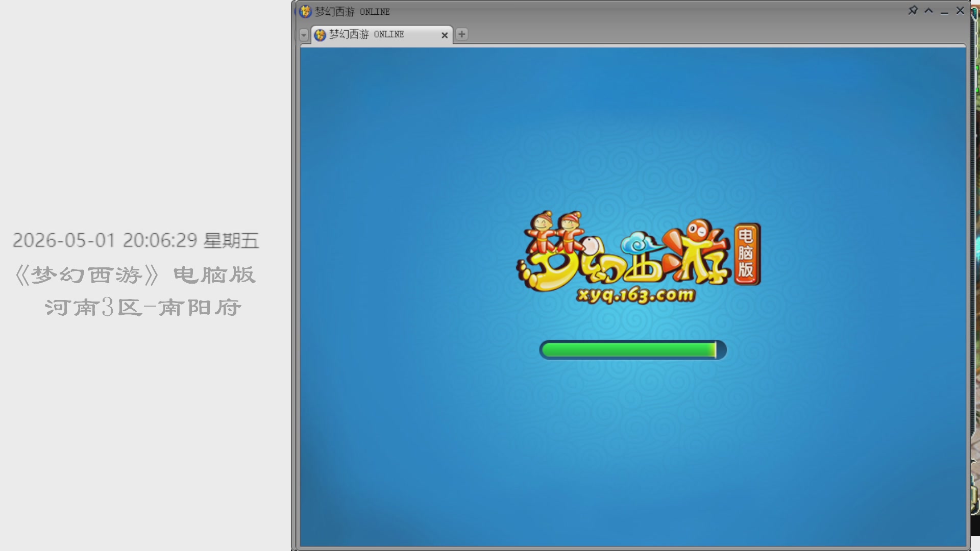The width and height of the screenshot is (980, 551).
Task: Click the date and time text 2026-05-01
Action: [x=136, y=240]
